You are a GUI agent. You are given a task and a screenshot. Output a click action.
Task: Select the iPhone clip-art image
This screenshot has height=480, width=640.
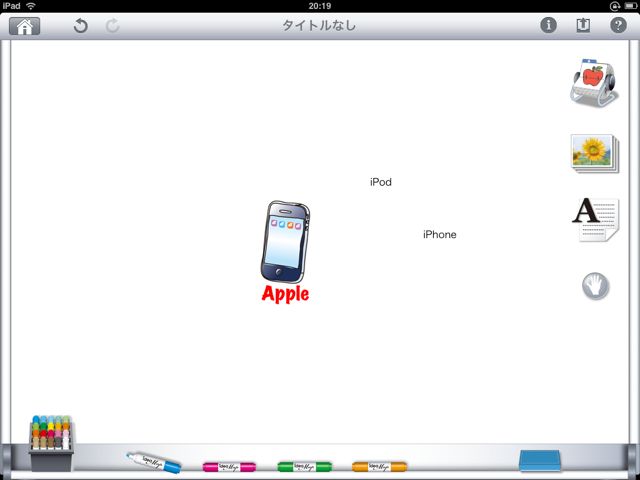pos(285,242)
